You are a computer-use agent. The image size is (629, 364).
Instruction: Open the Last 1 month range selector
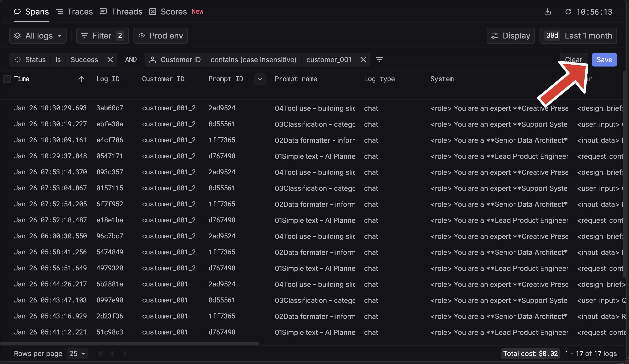pyautogui.click(x=578, y=36)
